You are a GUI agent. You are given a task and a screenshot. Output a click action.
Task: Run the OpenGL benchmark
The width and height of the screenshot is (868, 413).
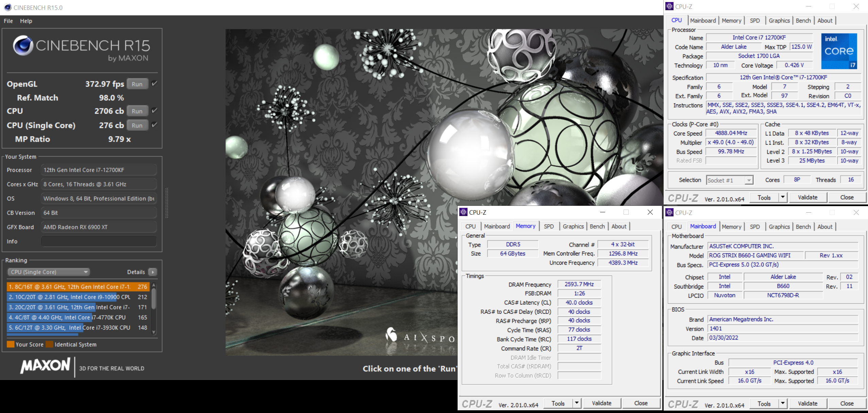(137, 84)
